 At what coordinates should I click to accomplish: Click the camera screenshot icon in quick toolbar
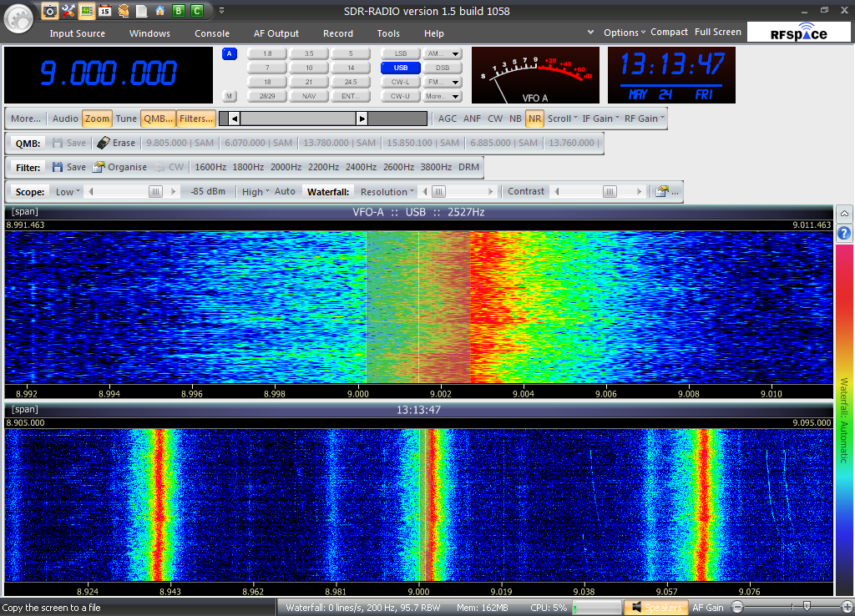[50, 11]
